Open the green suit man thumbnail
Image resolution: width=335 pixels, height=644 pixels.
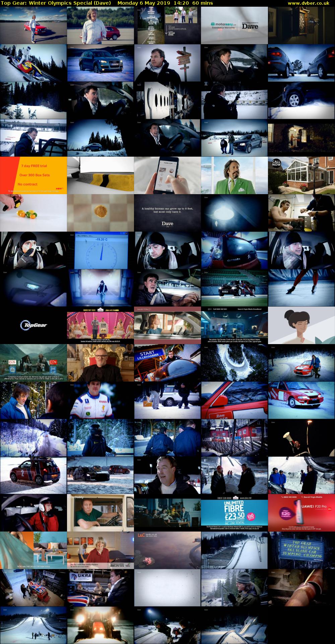[x=234, y=175]
